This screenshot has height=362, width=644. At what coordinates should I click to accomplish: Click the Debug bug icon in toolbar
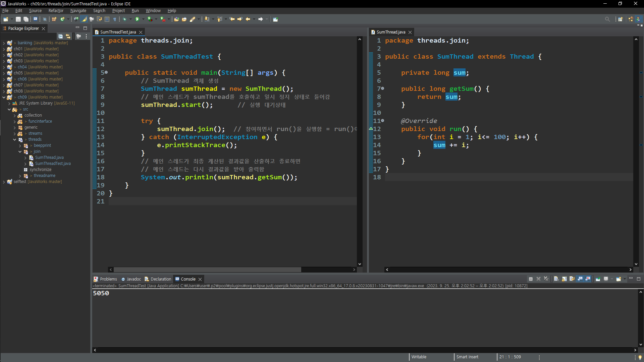coord(125,19)
